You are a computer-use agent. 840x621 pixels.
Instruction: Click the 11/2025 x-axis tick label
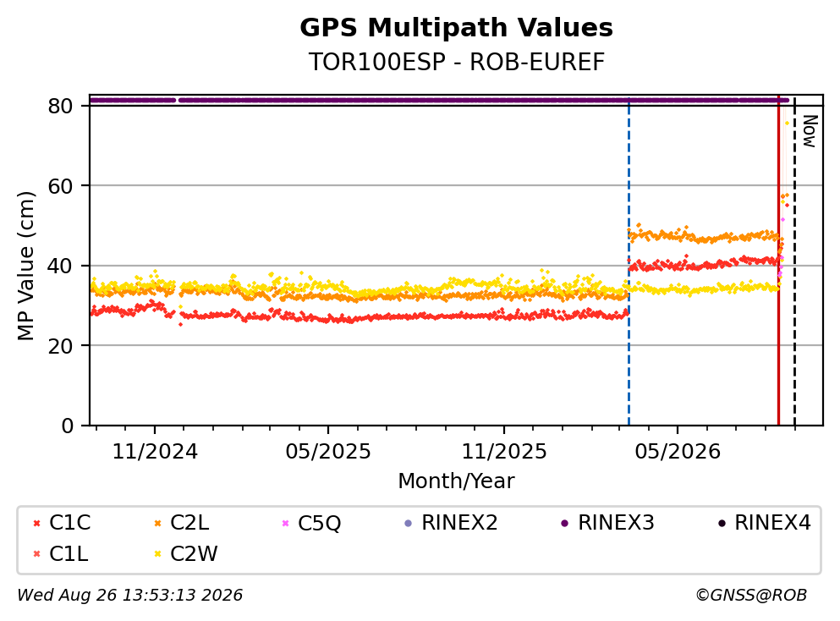coord(504,452)
